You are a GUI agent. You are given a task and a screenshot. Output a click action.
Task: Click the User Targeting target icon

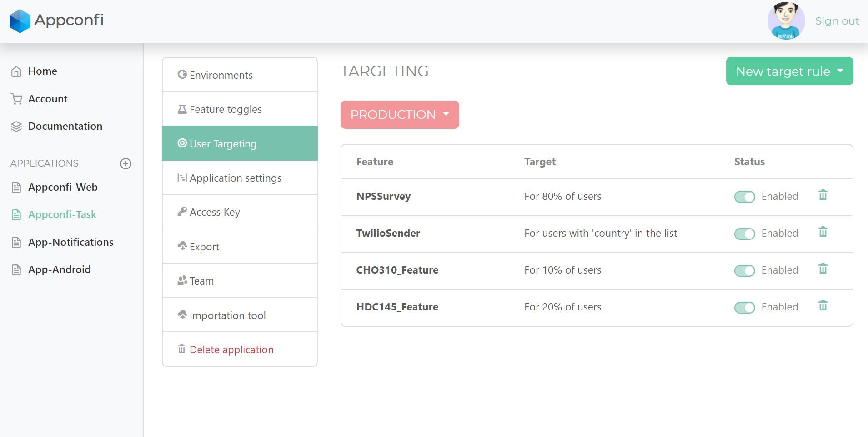[182, 143]
